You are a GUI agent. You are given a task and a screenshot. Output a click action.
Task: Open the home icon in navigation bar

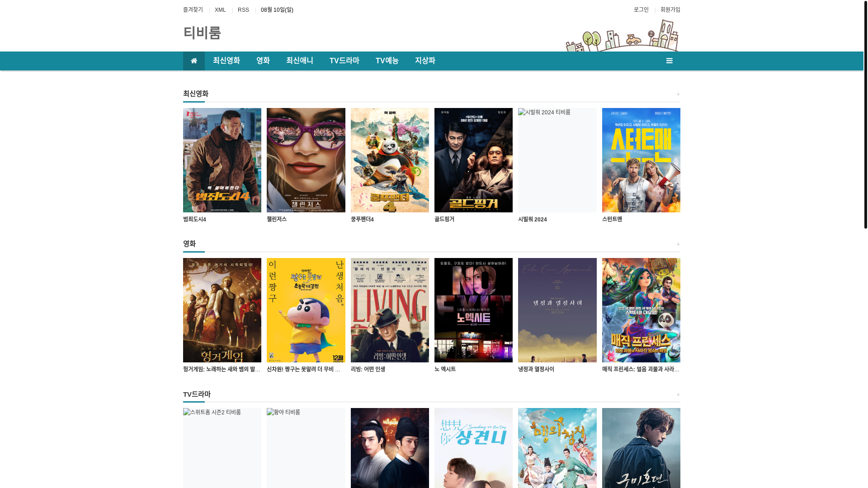[193, 61]
